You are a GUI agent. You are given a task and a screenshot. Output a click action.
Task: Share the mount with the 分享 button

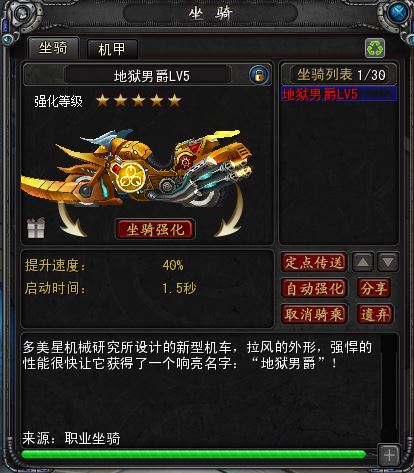[374, 288]
